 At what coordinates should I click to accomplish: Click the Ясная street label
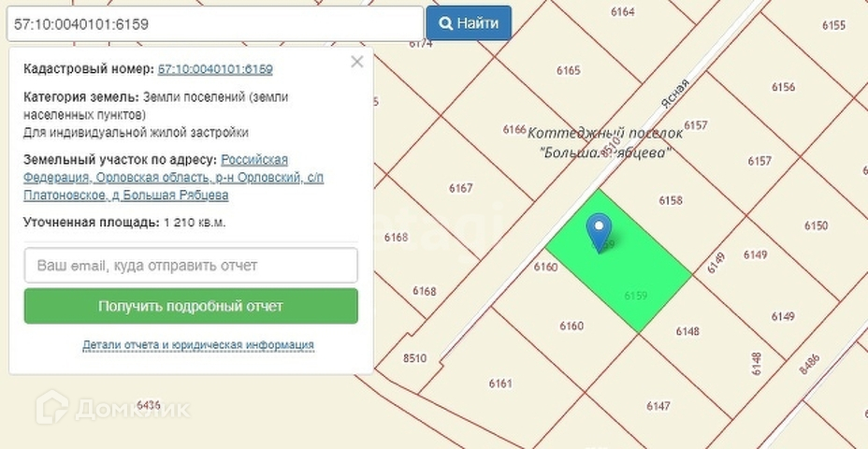[673, 95]
